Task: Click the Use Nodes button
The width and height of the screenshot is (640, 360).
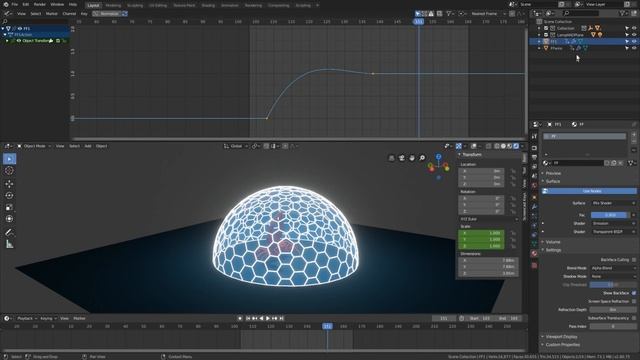Action: point(589,191)
